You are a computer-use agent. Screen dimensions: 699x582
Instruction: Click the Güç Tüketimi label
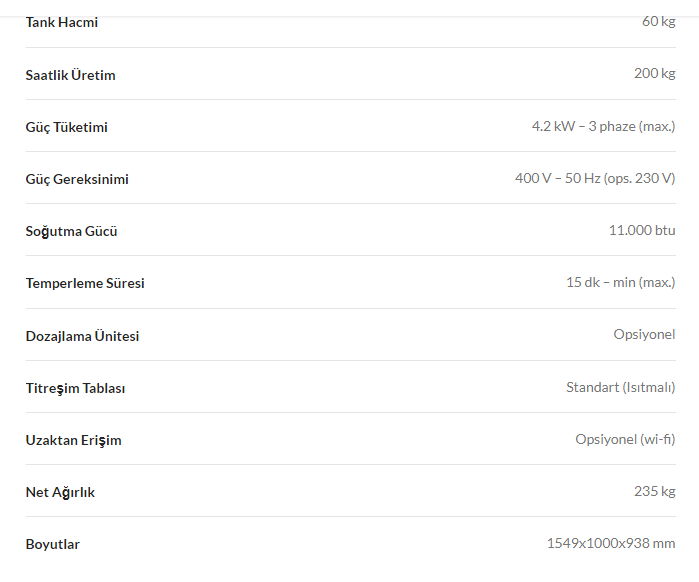pyautogui.click(x=66, y=127)
